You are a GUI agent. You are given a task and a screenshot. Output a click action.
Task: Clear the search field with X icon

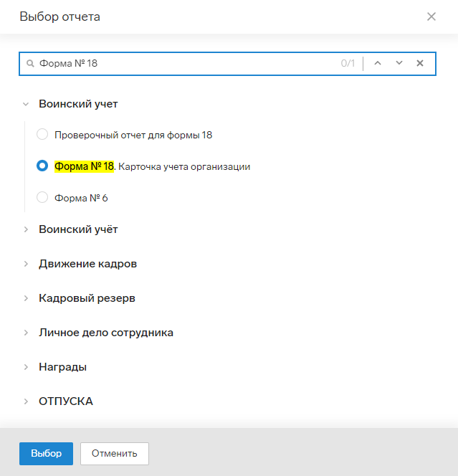pos(420,63)
